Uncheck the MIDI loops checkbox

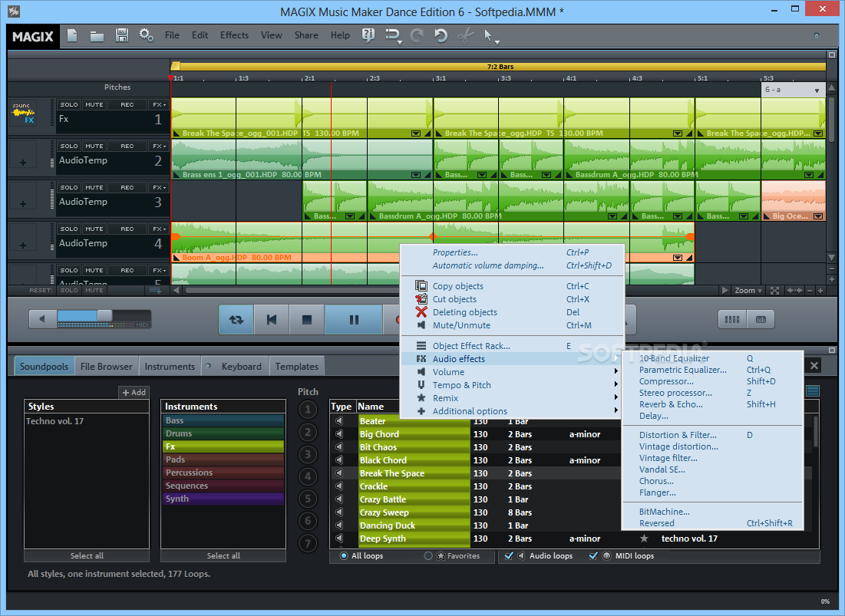pos(593,555)
